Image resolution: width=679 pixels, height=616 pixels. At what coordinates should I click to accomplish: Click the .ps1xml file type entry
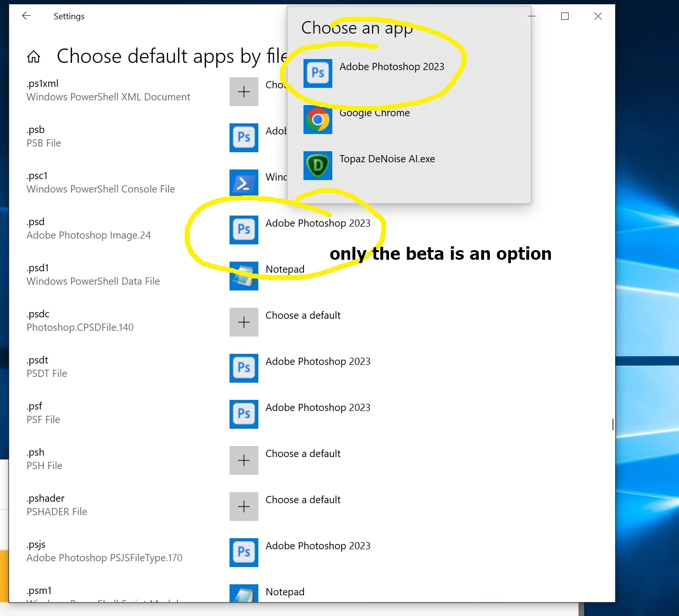pos(109,90)
